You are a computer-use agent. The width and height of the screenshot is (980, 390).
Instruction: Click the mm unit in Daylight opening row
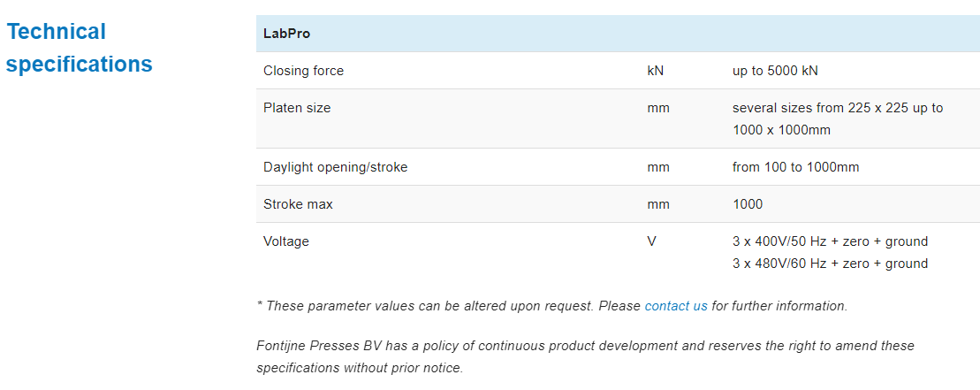pyautogui.click(x=657, y=167)
